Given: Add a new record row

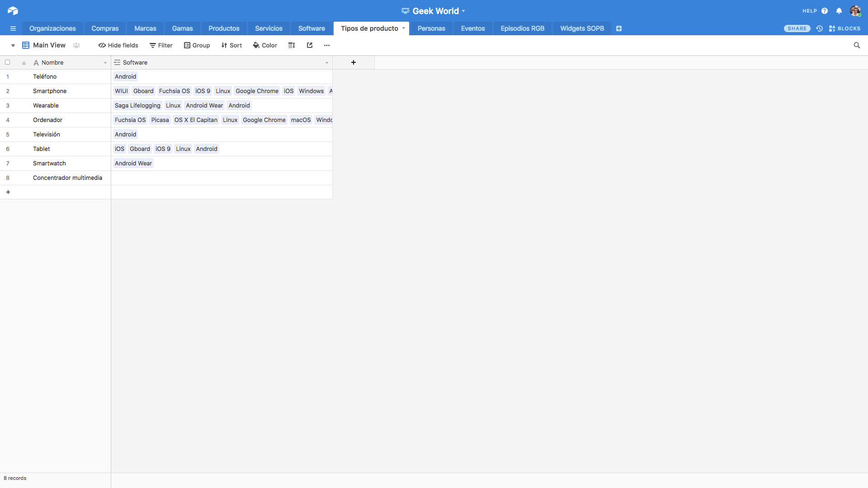Looking at the screenshot, I should tap(8, 192).
